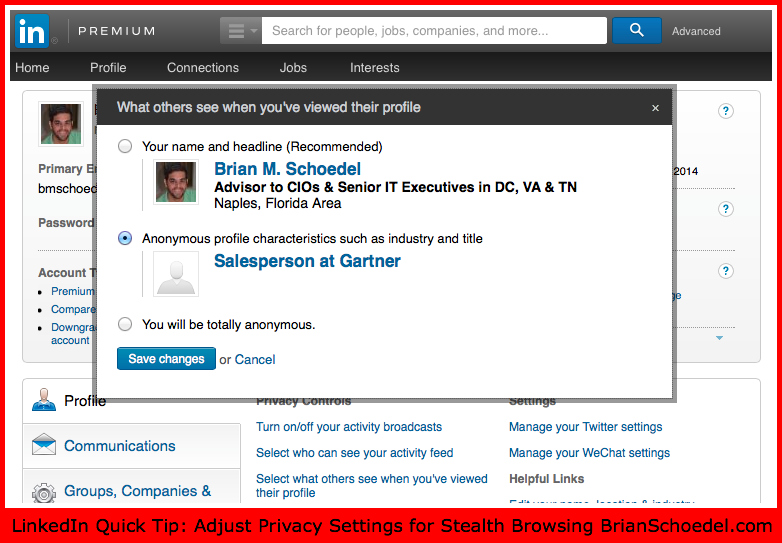Viewport: 782px width, 543px height.
Task: Click the Naples, Florida Area text
Action: [x=278, y=203]
